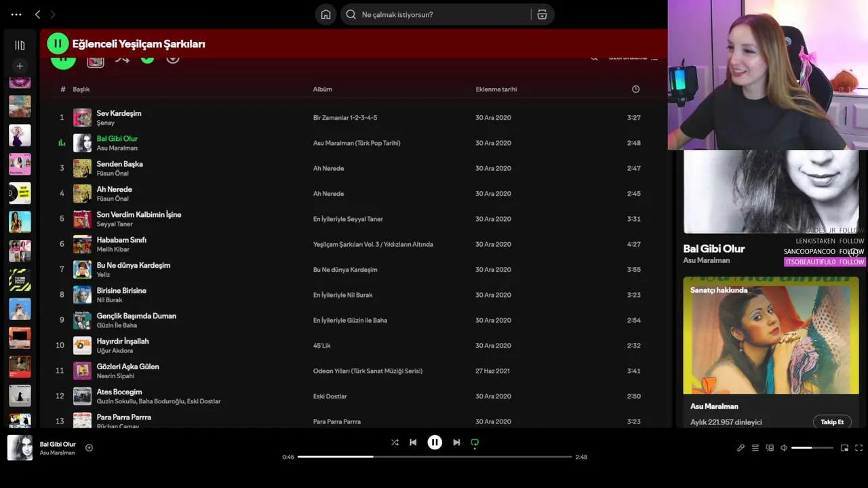Open Füsun Önal under Ah Nerede track

pos(113,199)
